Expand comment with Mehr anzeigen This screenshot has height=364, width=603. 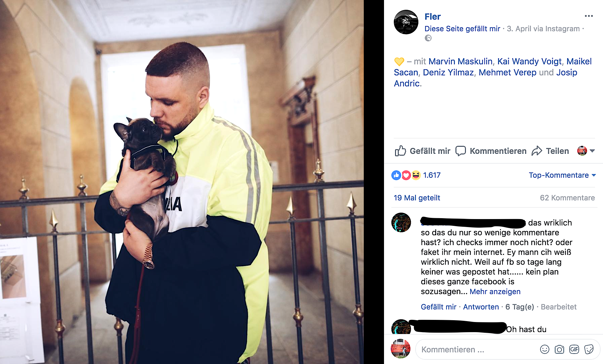coord(495,291)
